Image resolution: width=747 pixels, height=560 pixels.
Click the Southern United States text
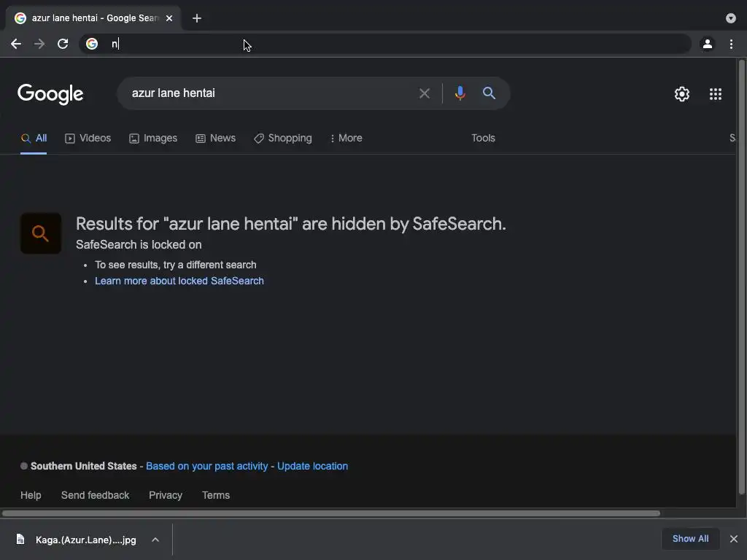[84, 466]
